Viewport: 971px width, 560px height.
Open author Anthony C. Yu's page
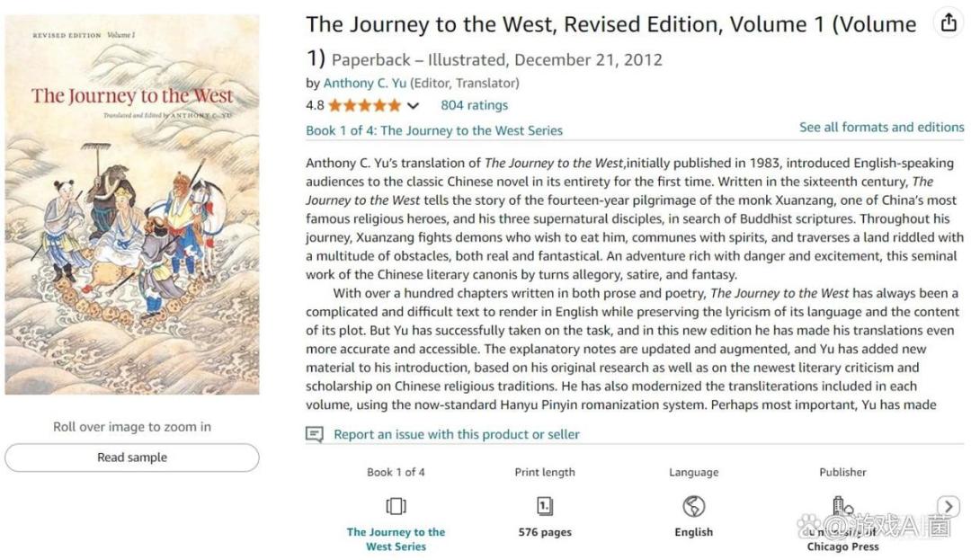(x=365, y=83)
